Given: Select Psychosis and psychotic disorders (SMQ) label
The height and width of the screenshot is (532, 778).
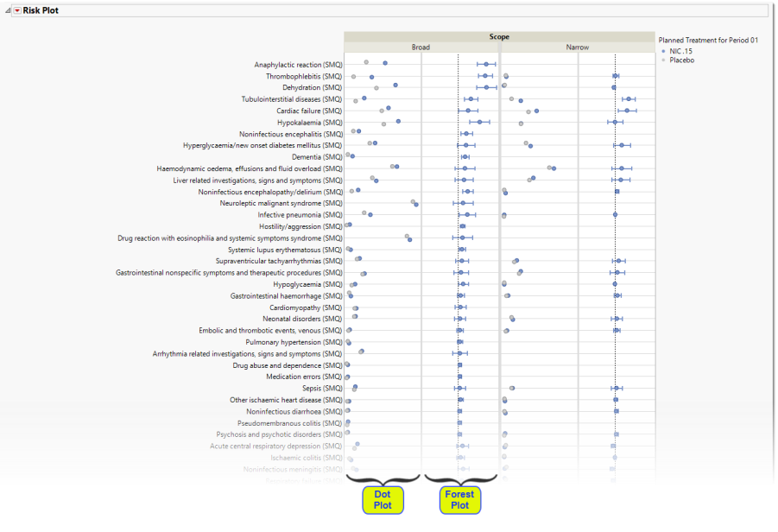Looking at the screenshot, I should coord(280,434).
